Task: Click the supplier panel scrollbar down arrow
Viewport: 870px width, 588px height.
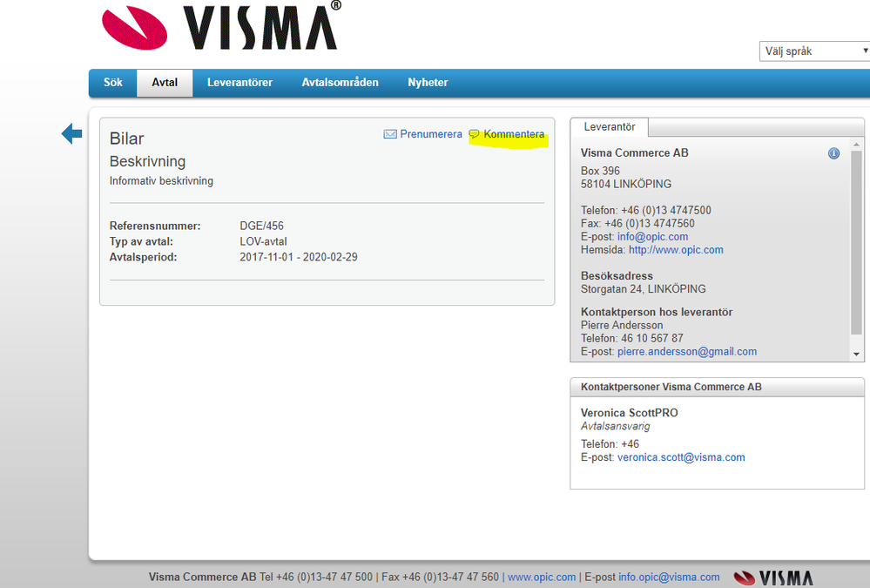Action: (856, 355)
